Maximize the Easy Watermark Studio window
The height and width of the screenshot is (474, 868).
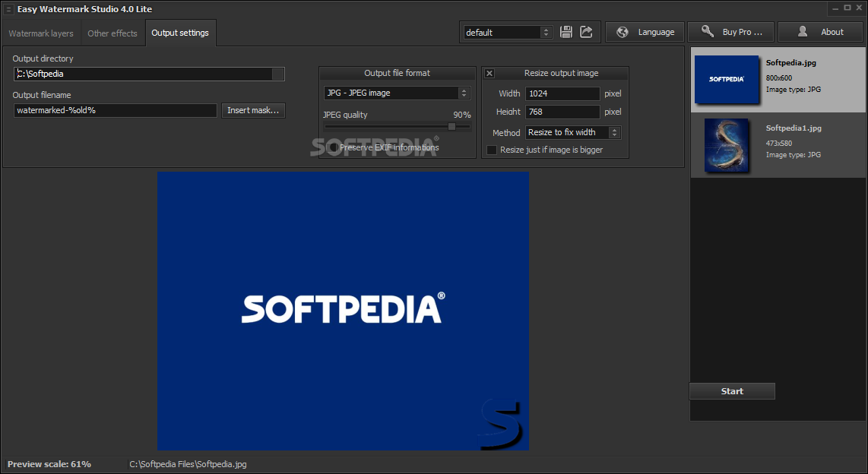(847, 8)
